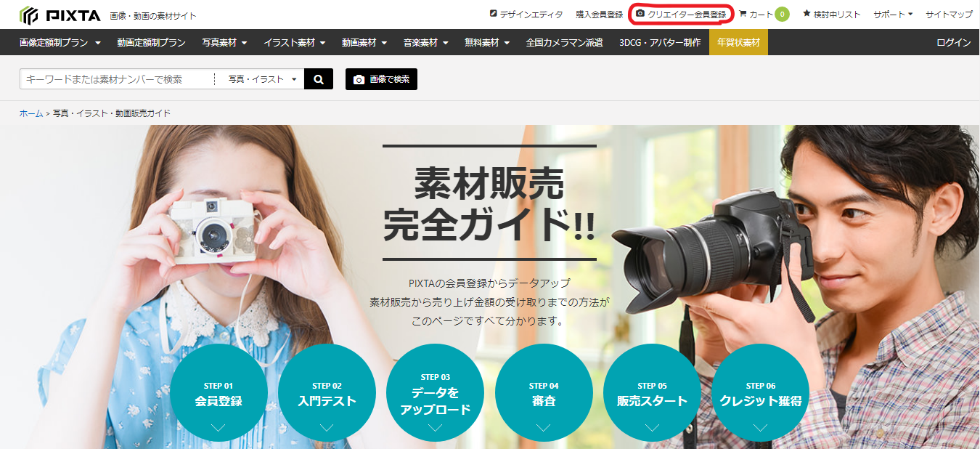Jump to STEP 01 会員登録 circle
This screenshot has width=980, height=449.
click(219, 392)
